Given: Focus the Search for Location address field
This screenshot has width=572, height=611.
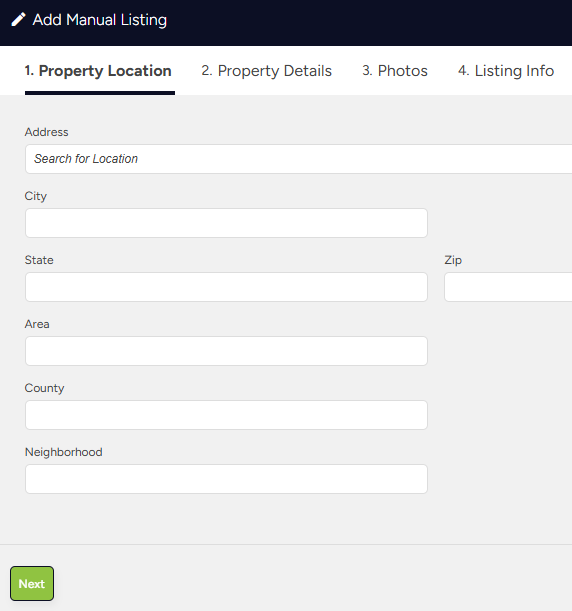Looking at the screenshot, I should 298,159.
